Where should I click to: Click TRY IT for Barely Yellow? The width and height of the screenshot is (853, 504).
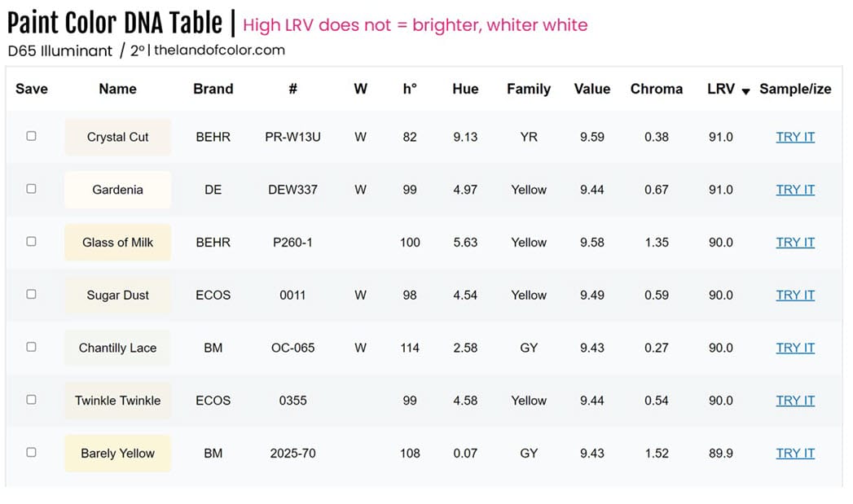point(794,453)
